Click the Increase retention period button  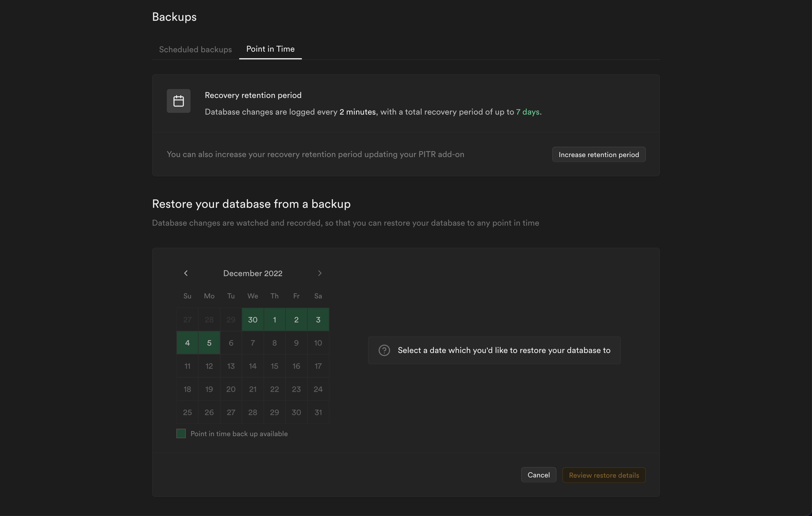click(598, 154)
